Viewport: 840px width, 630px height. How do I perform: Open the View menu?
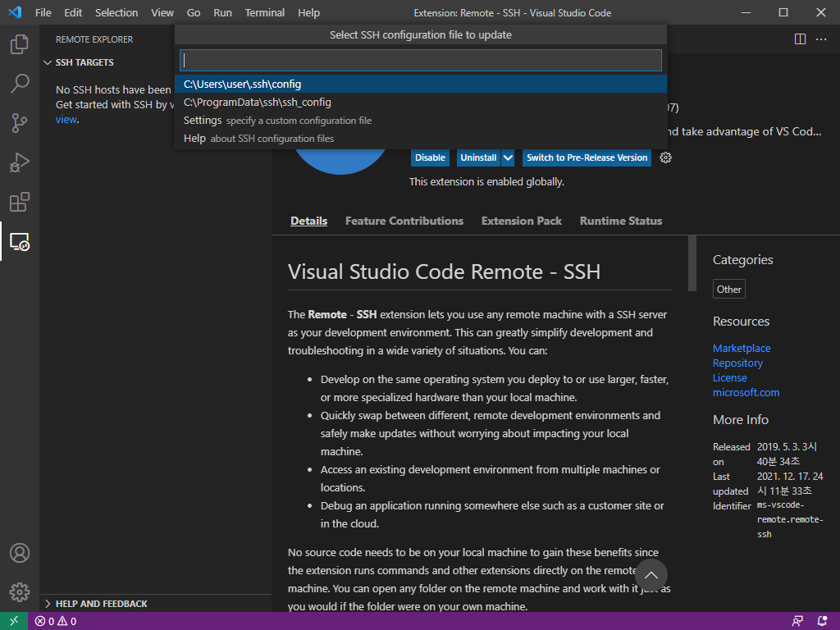(162, 12)
